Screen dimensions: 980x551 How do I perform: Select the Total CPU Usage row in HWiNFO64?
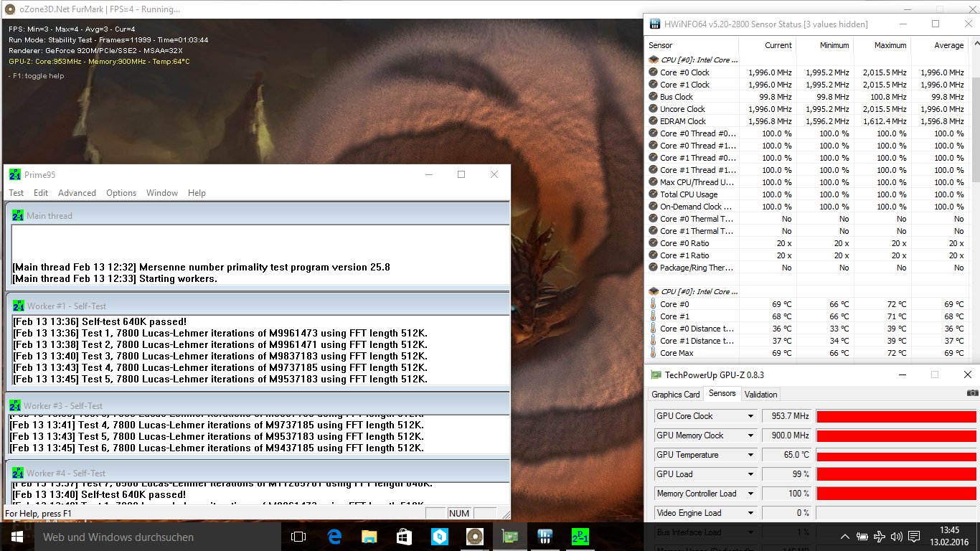tap(807, 194)
